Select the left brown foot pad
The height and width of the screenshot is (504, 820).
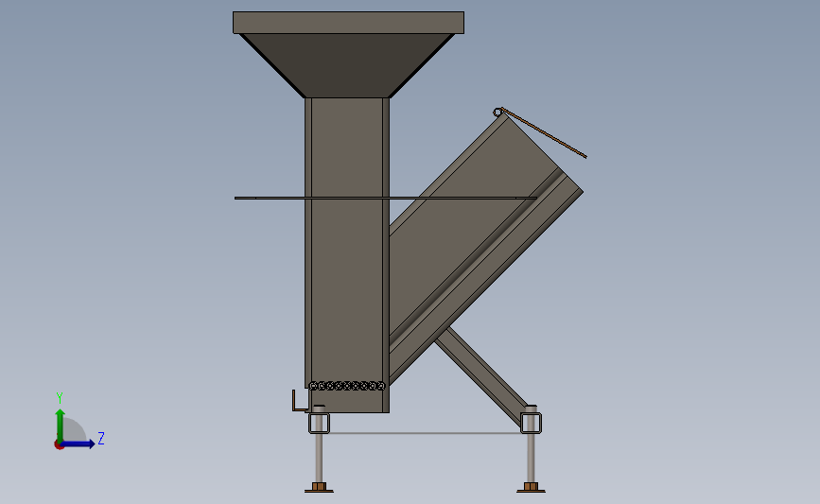[319, 488]
